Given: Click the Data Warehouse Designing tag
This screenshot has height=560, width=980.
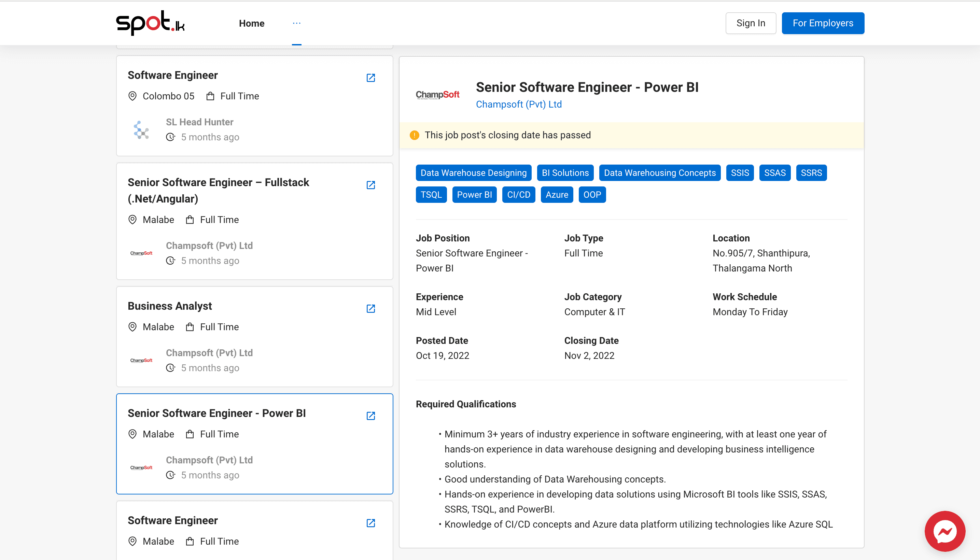Looking at the screenshot, I should coord(474,173).
